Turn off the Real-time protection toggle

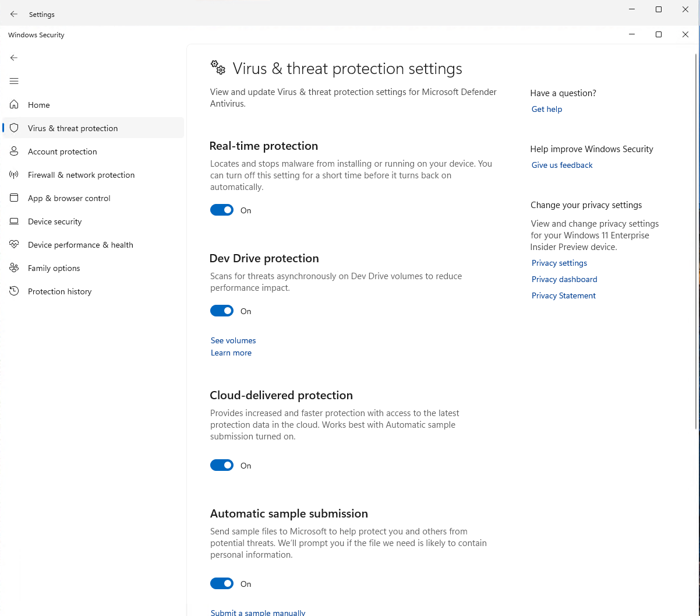click(222, 210)
